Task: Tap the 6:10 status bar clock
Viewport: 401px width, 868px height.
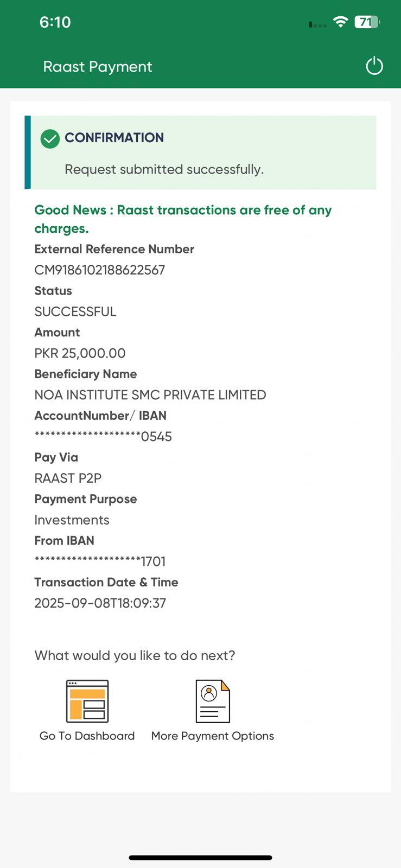Action: [x=55, y=22]
